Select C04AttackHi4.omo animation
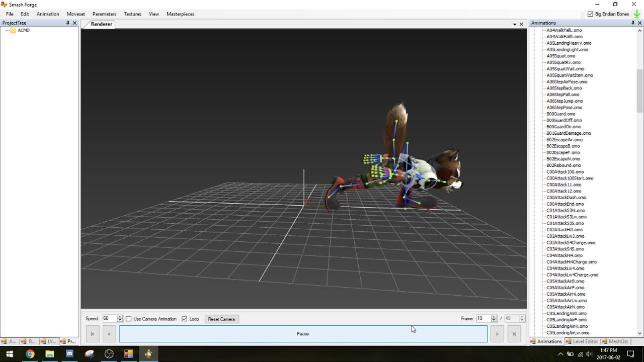 (565, 255)
